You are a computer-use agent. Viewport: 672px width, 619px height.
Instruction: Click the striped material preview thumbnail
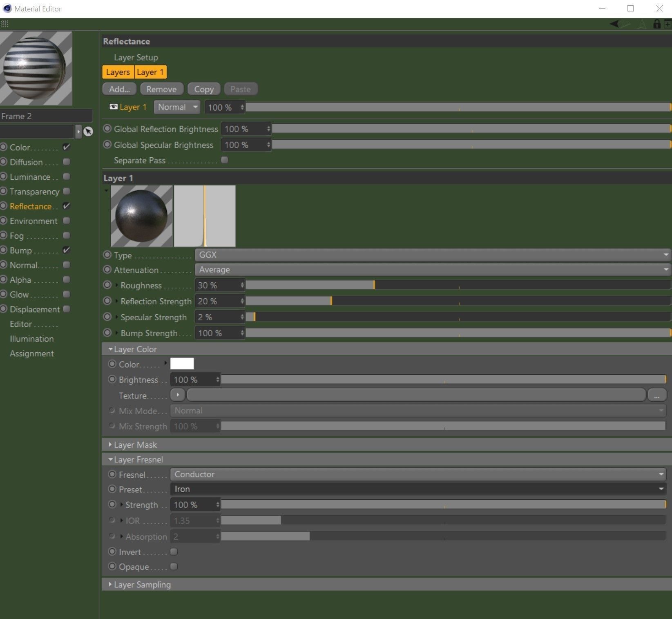click(x=36, y=69)
